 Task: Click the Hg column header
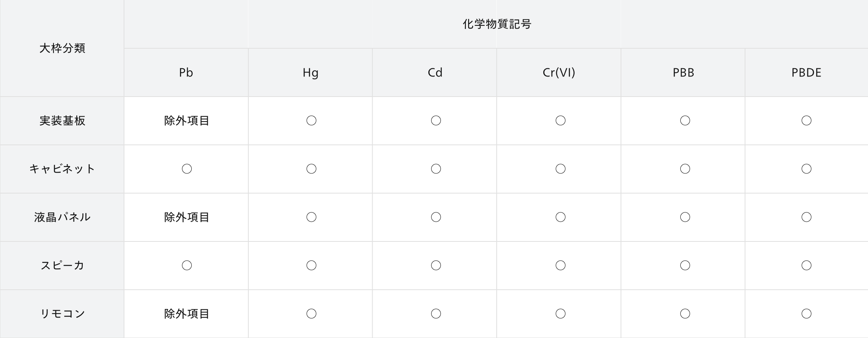coord(310,72)
